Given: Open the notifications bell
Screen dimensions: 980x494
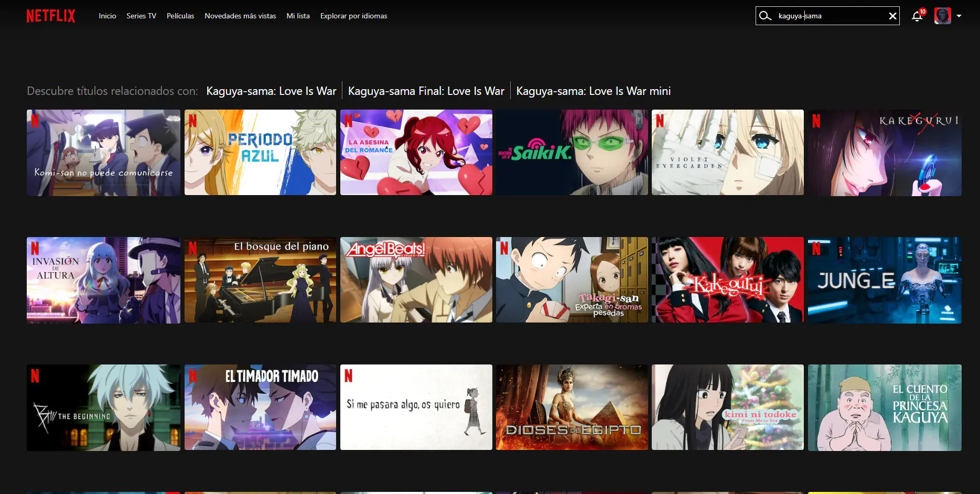Looking at the screenshot, I should (x=917, y=16).
